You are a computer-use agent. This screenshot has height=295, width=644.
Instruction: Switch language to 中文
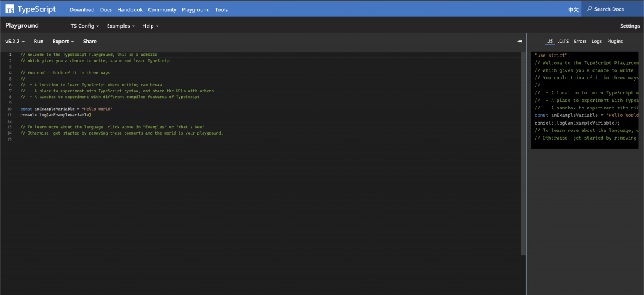pyautogui.click(x=574, y=9)
